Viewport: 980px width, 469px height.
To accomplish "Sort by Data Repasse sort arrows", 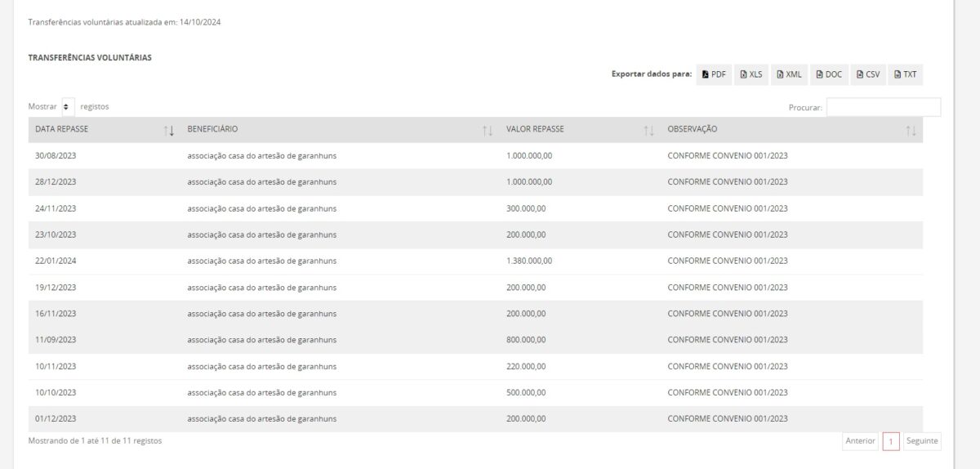I will click(169, 131).
